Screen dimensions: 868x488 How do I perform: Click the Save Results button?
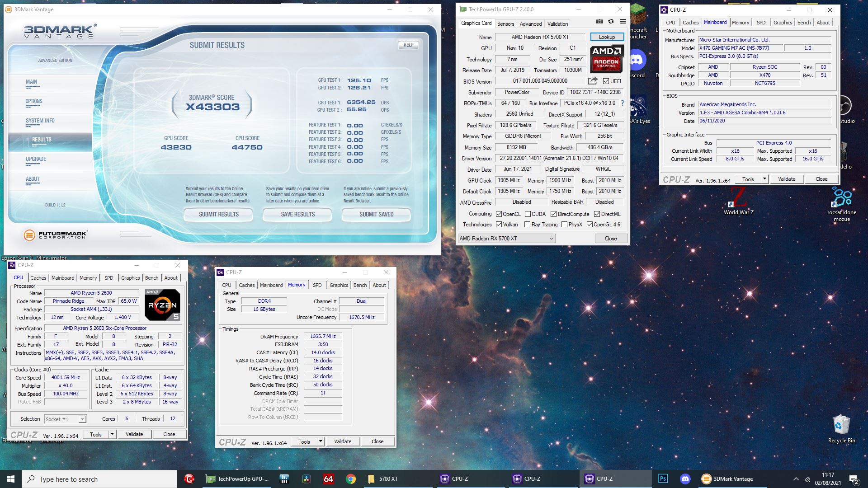pyautogui.click(x=297, y=214)
